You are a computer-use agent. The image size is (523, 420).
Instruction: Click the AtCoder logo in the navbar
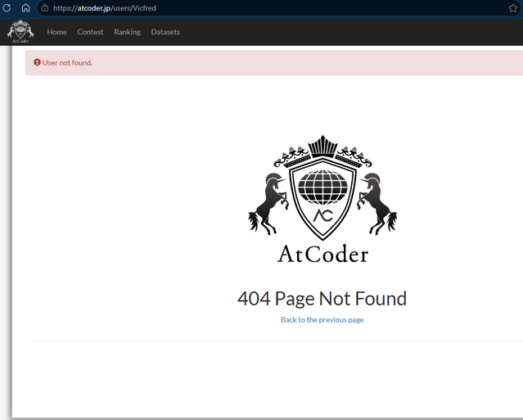20,32
